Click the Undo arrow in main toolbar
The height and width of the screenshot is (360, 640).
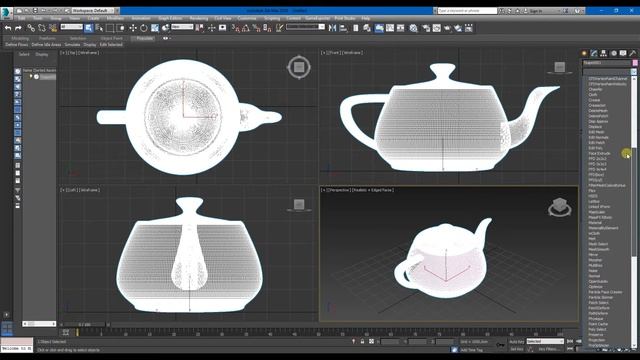tap(8, 28)
